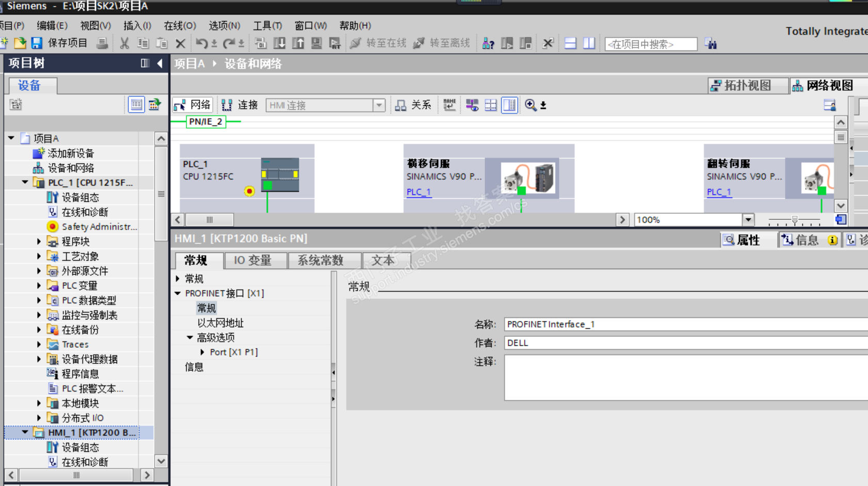
Task: Collapse the 项目A root node
Action: coord(11,138)
